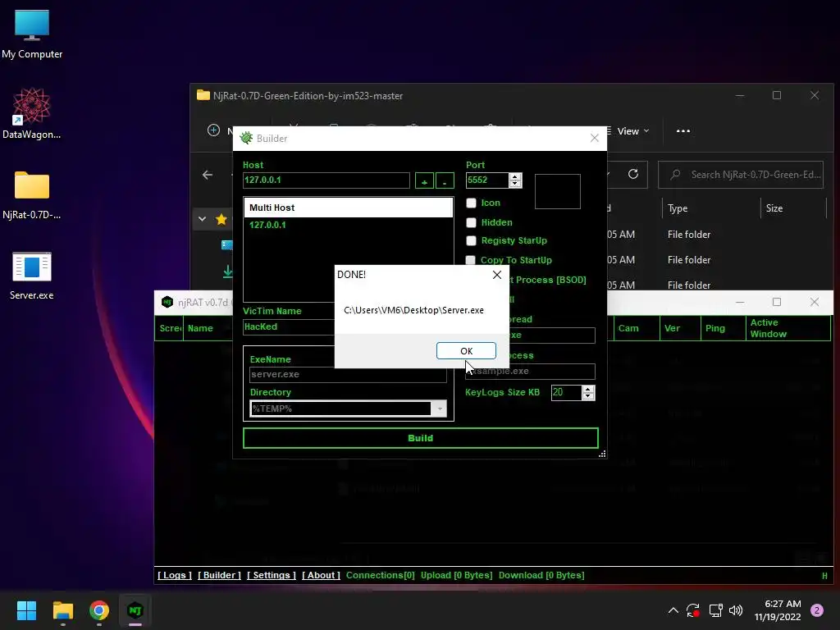This screenshot has height=630, width=840.
Task: Click the Build button in Builder
Action: pos(421,438)
